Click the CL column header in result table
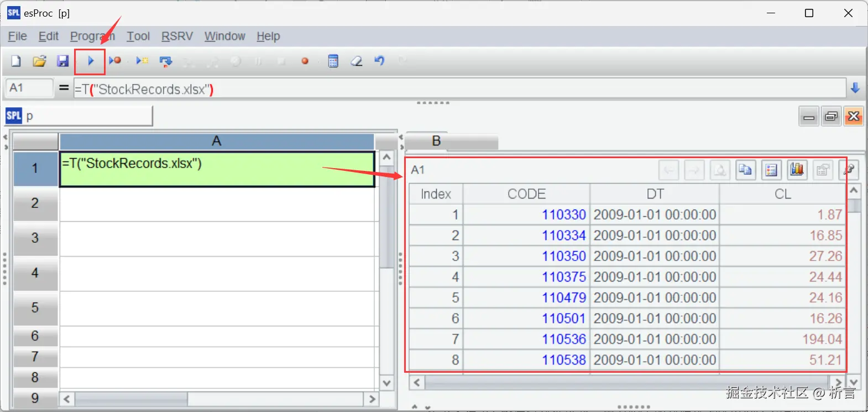 click(x=783, y=194)
